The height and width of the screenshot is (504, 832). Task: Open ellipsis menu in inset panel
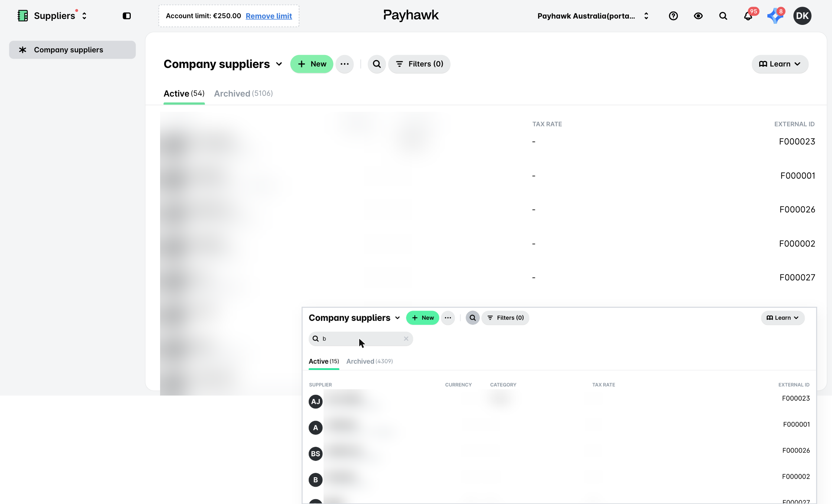[448, 318]
